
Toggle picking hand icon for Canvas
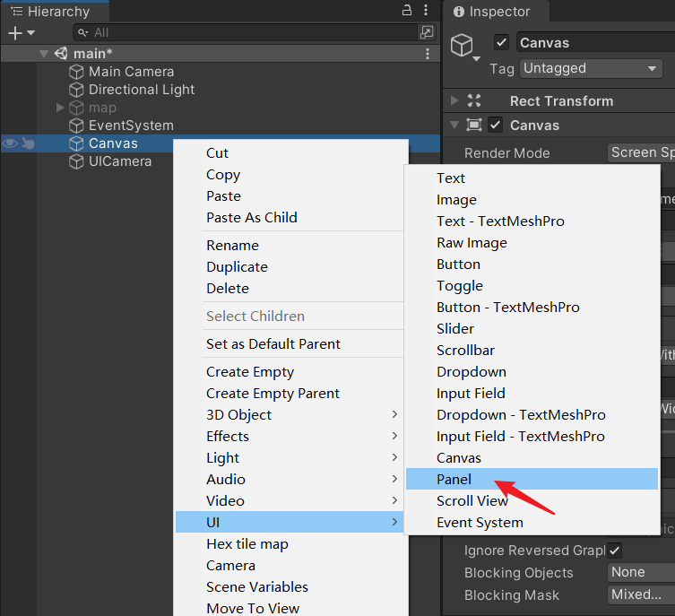pos(28,143)
